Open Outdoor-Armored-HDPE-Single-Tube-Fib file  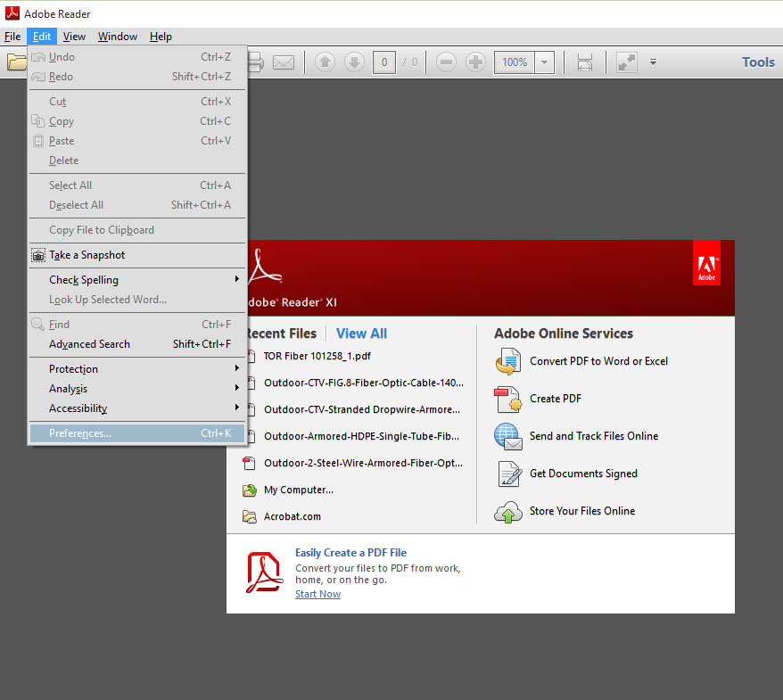pos(361,436)
